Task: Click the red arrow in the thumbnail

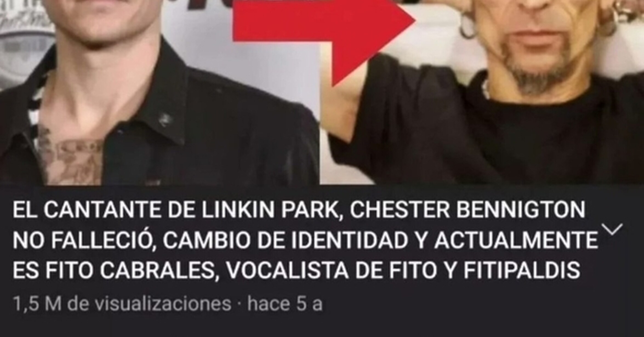Action: pyautogui.click(x=323, y=36)
